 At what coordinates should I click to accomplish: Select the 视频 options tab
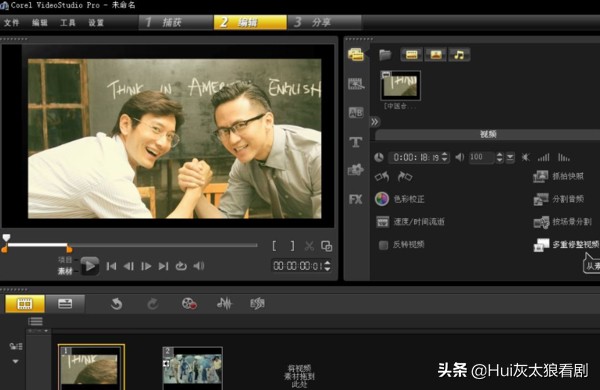[488, 134]
